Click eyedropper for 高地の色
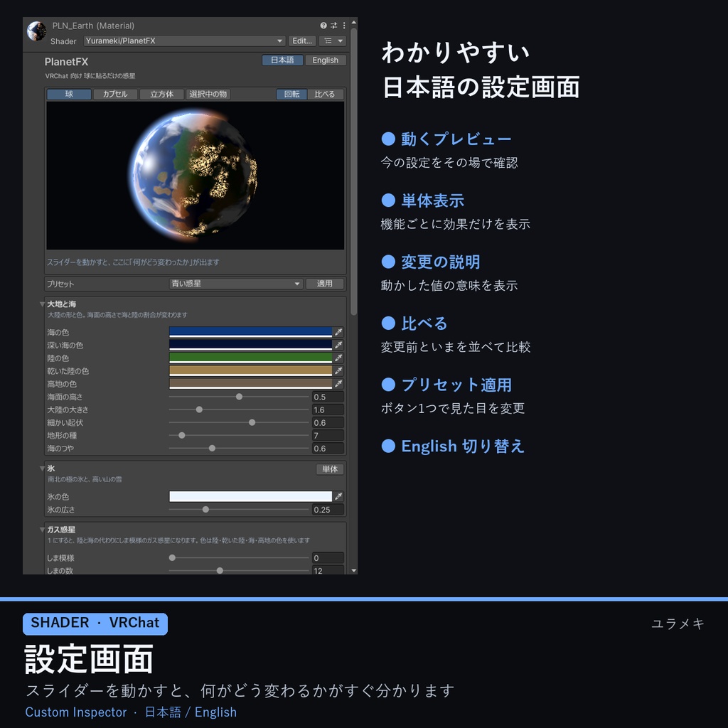728x728 pixels. 339,383
